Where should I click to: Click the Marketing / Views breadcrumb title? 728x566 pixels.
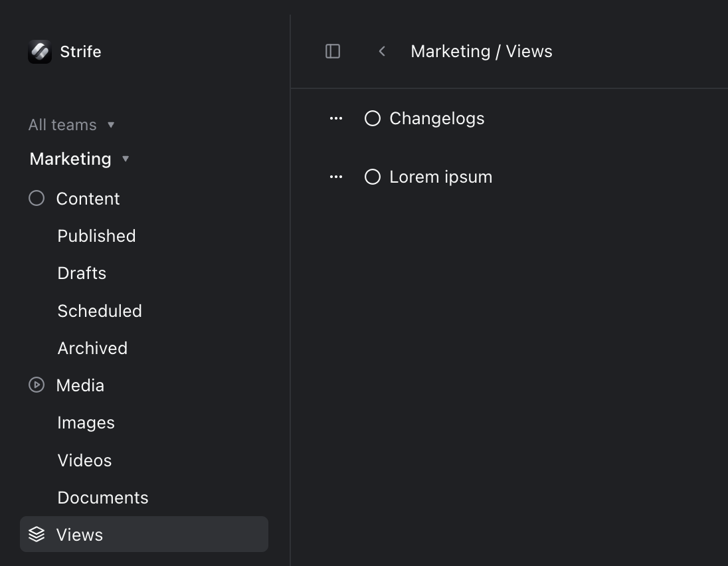coord(482,51)
